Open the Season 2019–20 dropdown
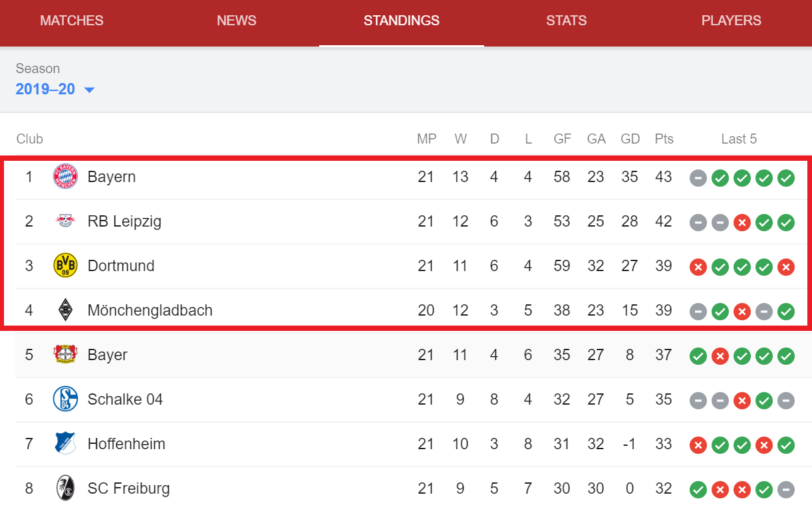Viewport: 812px width, 505px height. point(55,89)
